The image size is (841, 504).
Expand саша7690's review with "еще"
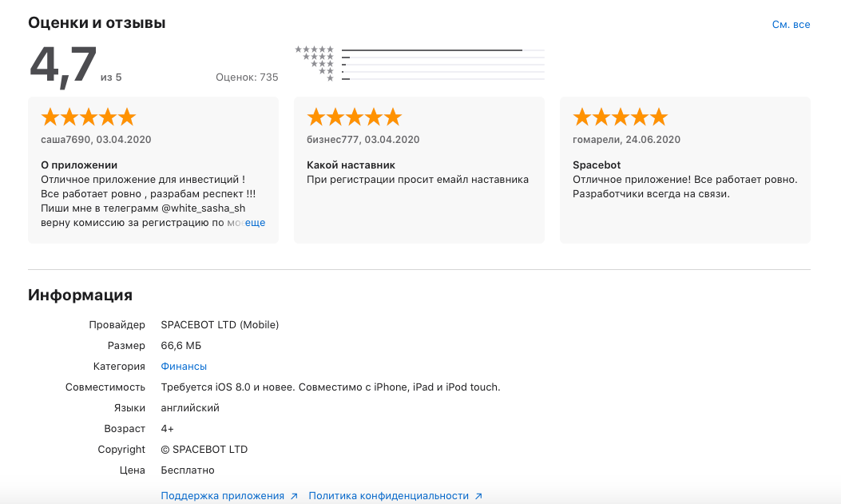tap(255, 223)
